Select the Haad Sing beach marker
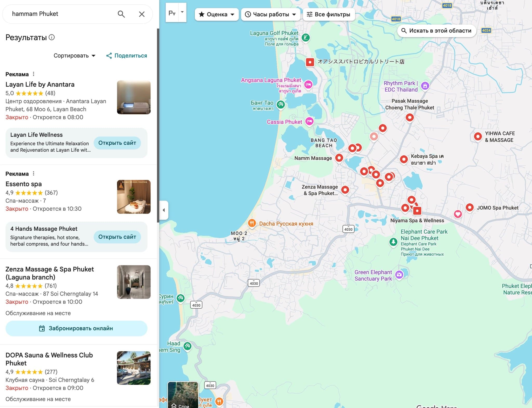532x408 pixels. point(187,346)
